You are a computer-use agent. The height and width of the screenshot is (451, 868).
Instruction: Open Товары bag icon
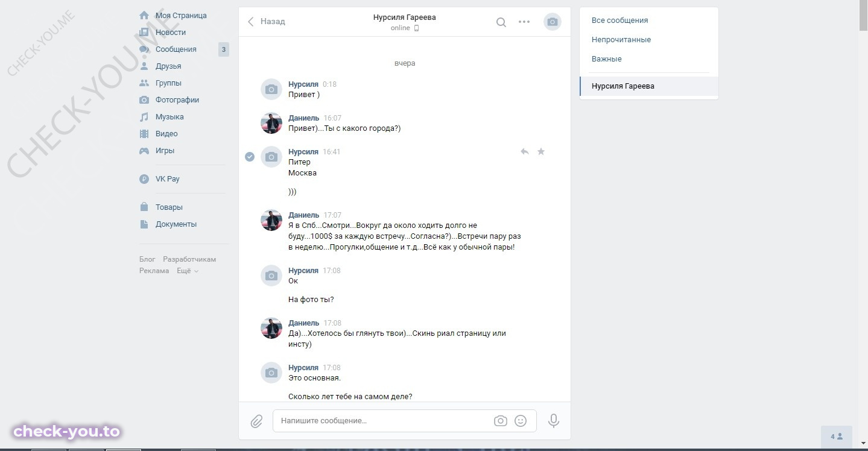(x=144, y=207)
